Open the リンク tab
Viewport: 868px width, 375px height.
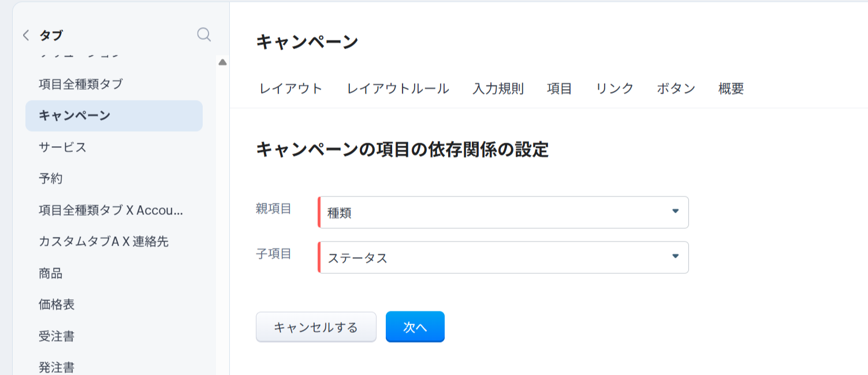614,89
